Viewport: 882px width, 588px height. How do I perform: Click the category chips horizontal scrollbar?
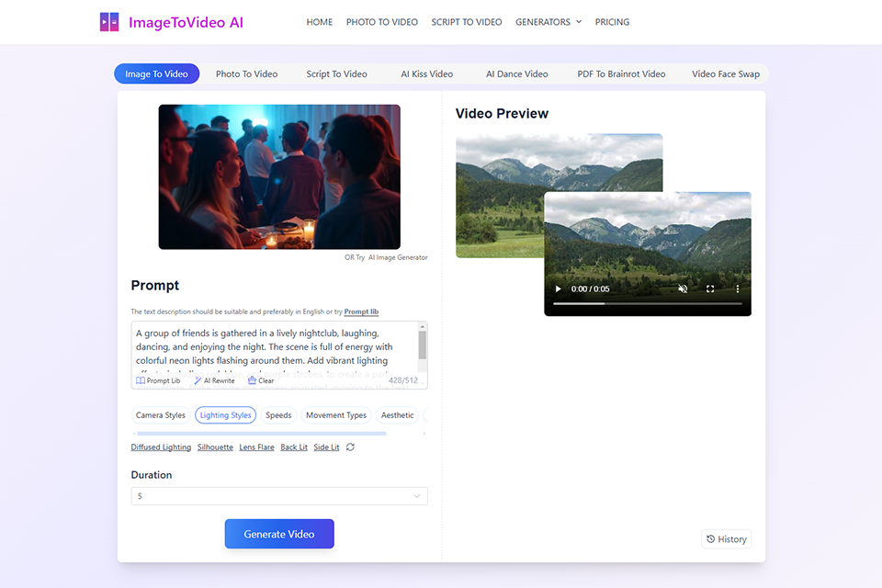tap(262, 434)
